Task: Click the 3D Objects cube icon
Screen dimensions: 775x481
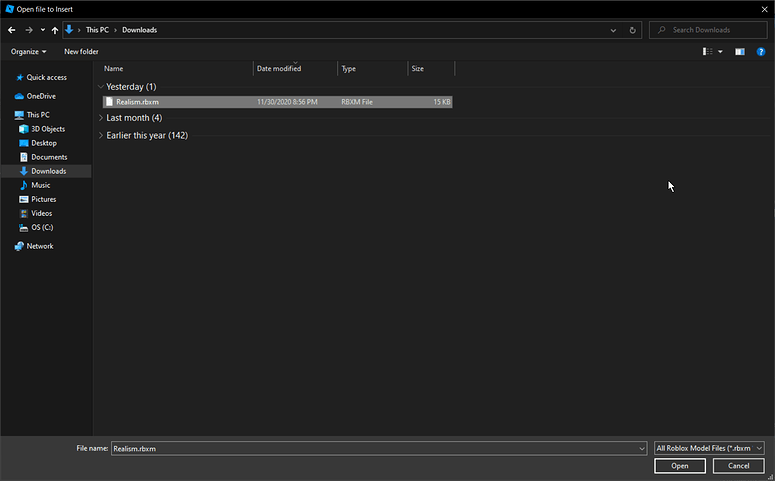Action: point(23,129)
